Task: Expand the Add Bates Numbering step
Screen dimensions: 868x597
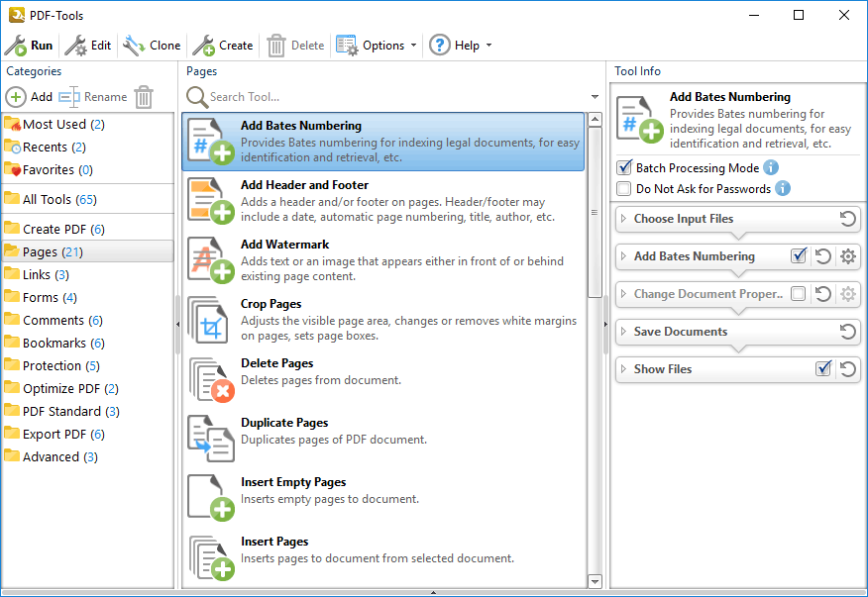Action: pyautogui.click(x=624, y=256)
